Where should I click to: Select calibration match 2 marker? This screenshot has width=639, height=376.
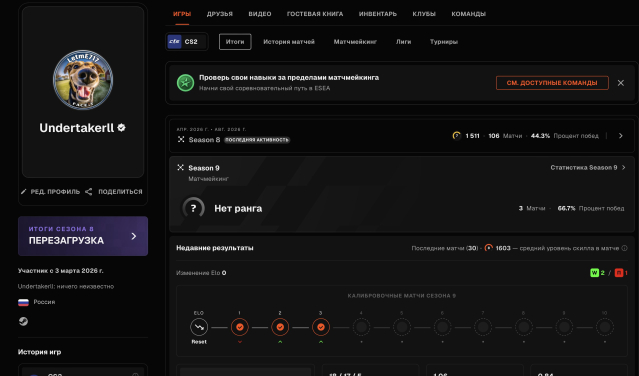coord(280,327)
